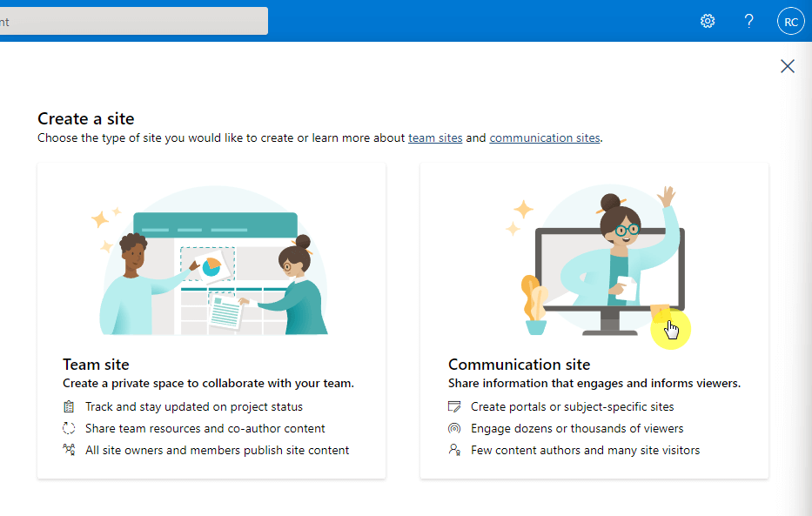Click 'Few content authors and many site visitors'
Image resolution: width=812 pixels, height=516 pixels.
click(585, 450)
